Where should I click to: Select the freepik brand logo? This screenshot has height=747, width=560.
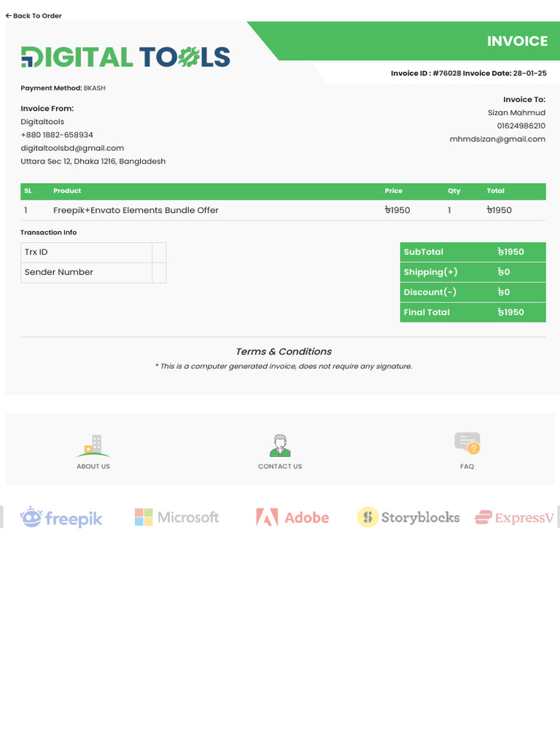pos(61,517)
